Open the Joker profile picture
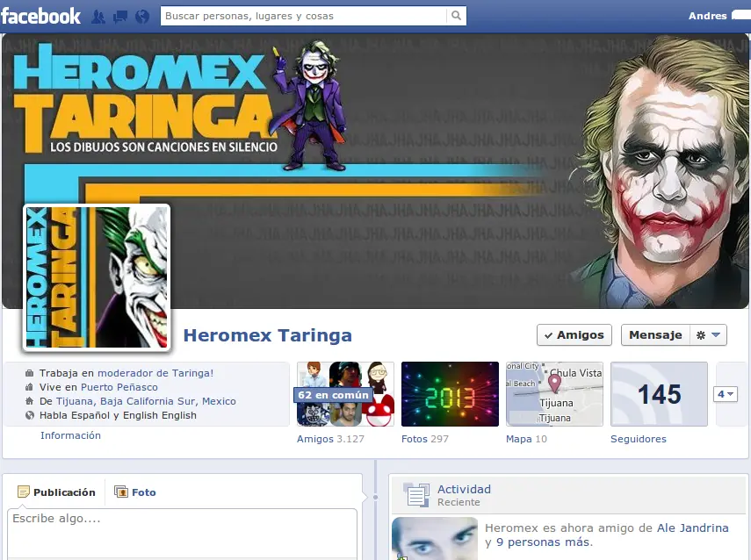Screen dimensions: 751x560 [x=97, y=277]
